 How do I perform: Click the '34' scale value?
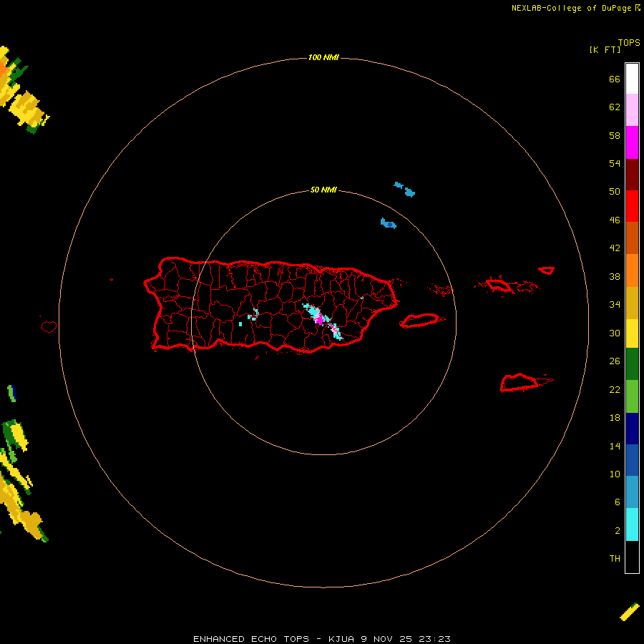click(615, 305)
